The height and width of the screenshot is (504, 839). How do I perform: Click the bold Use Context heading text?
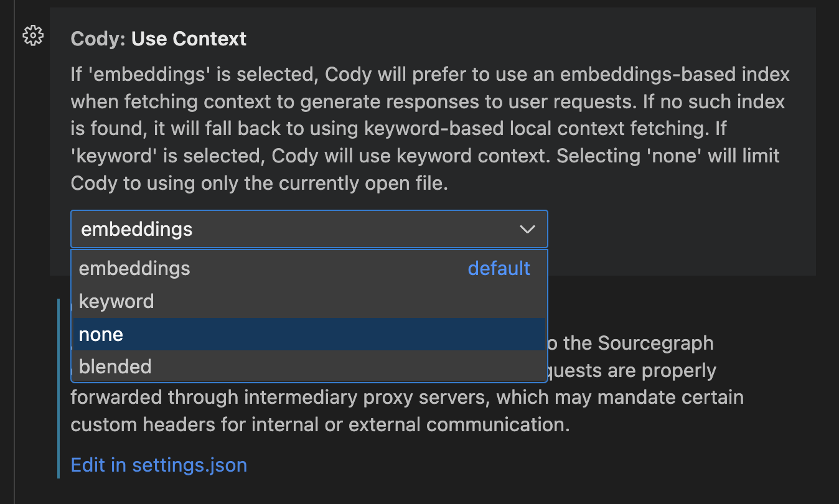[189, 39]
